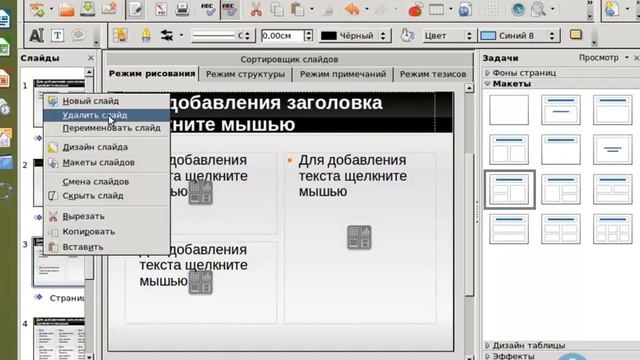
Task: Click the hyperlink globe document icon
Action: (465, 9)
